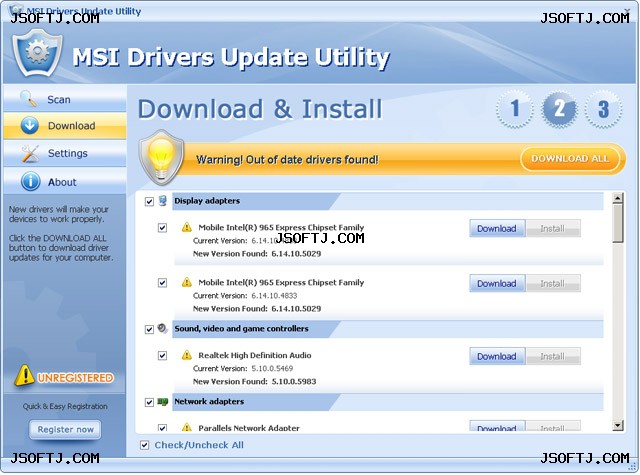Image resolution: width=640 pixels, height=475 pixels.
Task: Click the Warning out of date drivers message
Action: tap(287, 159)
